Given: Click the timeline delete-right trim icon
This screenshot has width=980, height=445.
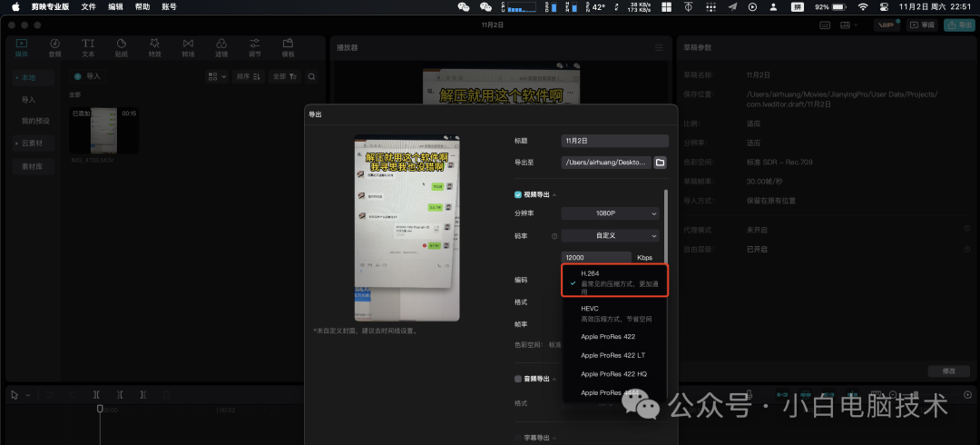Looking at the screenshot, I should (x=143, y=395).
